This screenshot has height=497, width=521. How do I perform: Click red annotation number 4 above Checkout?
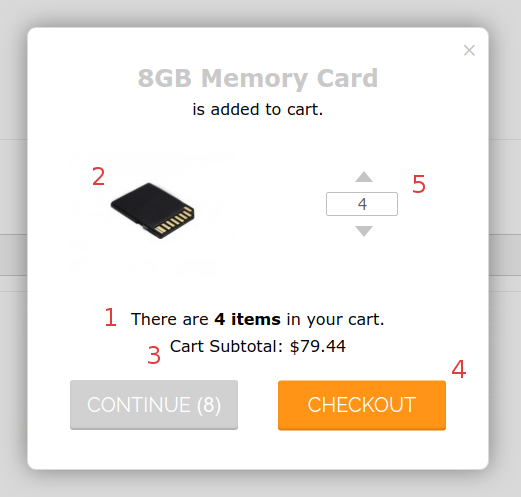click(459, 369)
